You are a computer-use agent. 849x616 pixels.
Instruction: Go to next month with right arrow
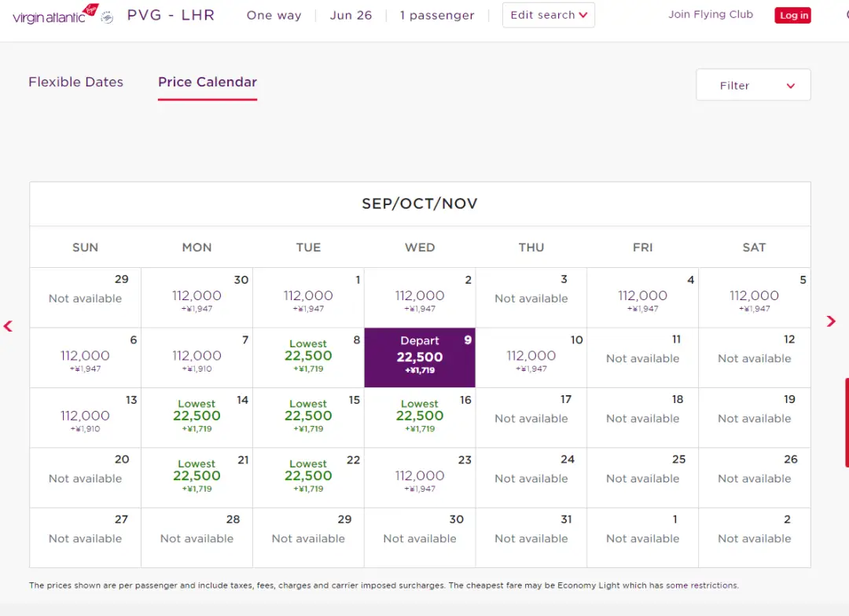[831, 321]
